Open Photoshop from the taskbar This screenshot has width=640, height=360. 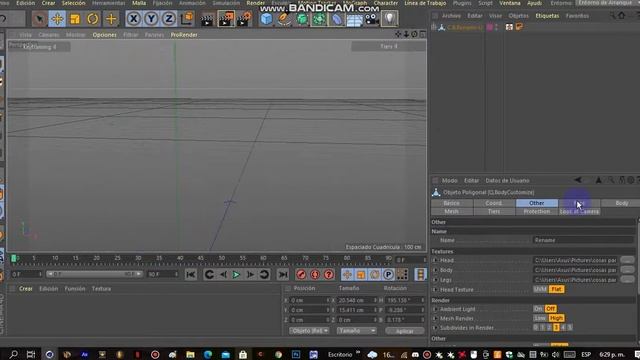[x=296, y=354]
